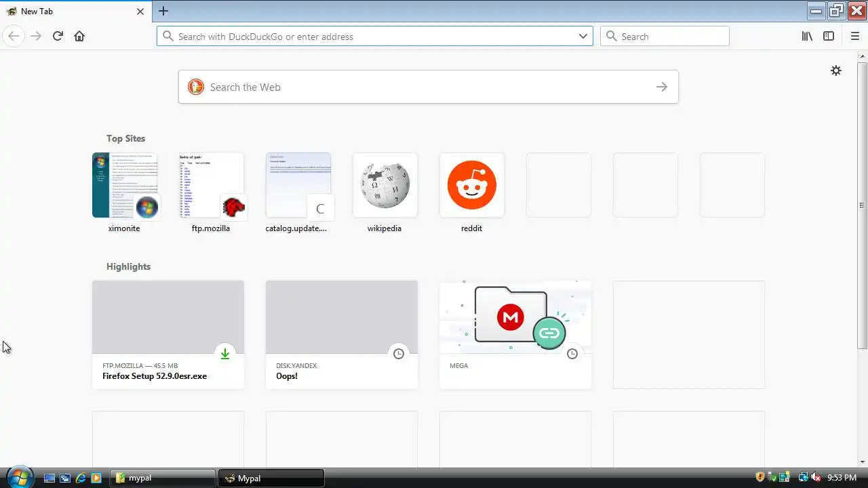Click history clock icon on MEGA card
868x488 pixels.
click(x=572, y=354)
